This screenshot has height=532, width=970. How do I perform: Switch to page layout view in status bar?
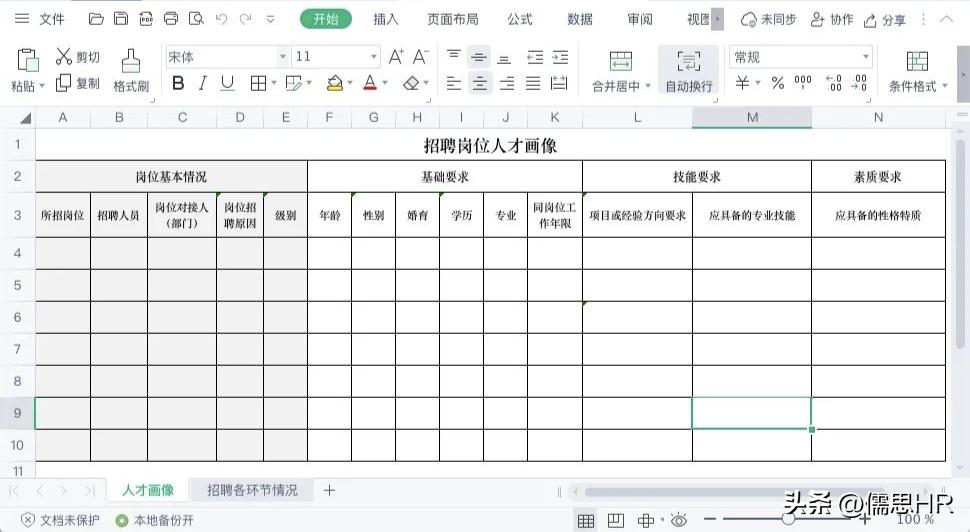pos(616,520)
